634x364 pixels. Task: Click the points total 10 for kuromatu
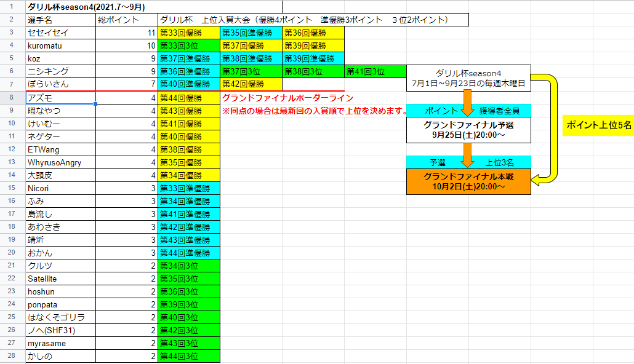[127, 45]
